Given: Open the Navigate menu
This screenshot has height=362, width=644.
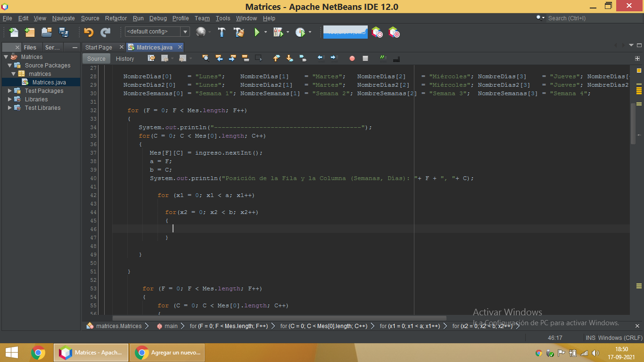Looking at the screenshot, I should click(x=64, y=18).
